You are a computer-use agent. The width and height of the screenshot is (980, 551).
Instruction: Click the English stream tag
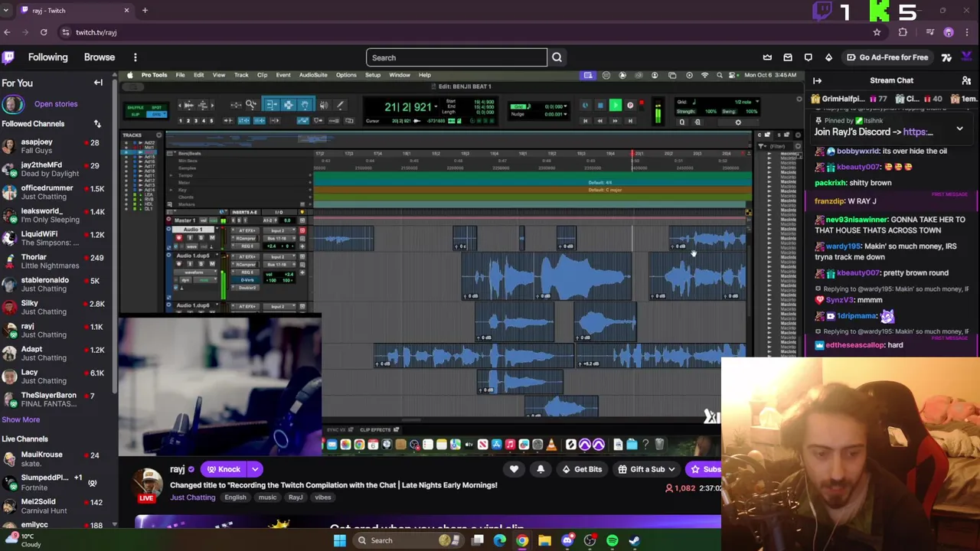(x=235, y=497)
